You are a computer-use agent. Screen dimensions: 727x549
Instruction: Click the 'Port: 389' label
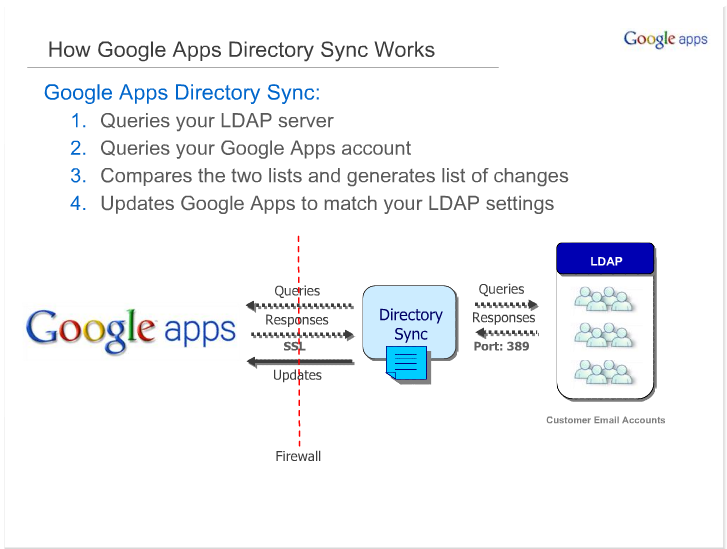[x=501, y=346]
